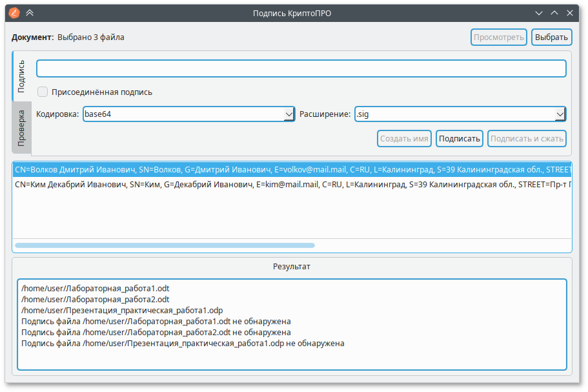Enable the Присоединённая подпись checkbox

point(43,92)
